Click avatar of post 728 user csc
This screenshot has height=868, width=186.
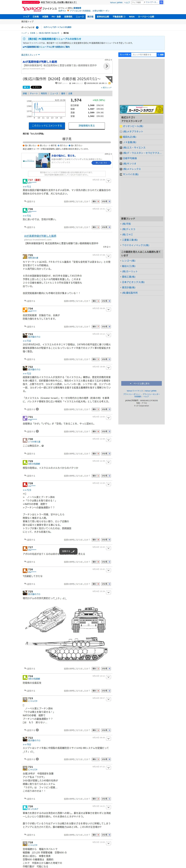click(25, 484)
